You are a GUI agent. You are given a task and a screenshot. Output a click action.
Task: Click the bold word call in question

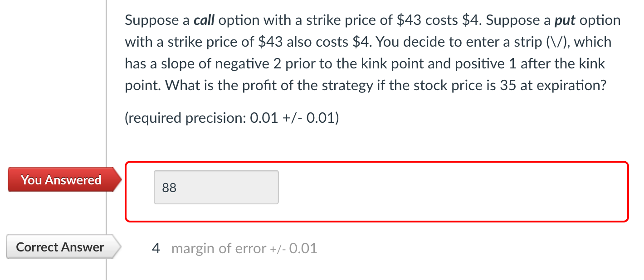(x=203, y=20)
